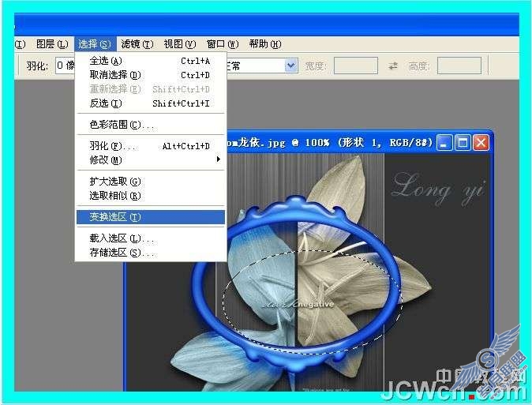Image resolution: width=532 pixels, height=405 pixels.
Task: Choose 扩大选取(G) Grow selection
Action: pos(150,182)
